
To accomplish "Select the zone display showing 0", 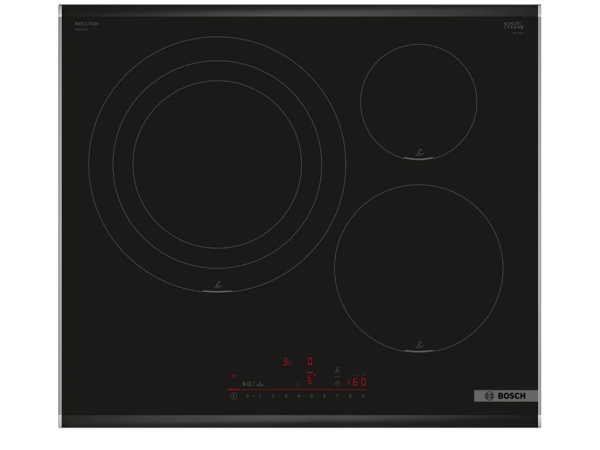I will coord(310,362).
